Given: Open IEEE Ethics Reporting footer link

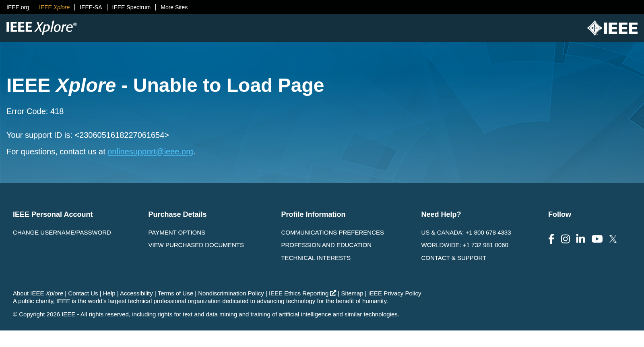Looking at the screenshot, I should point(299,293).
